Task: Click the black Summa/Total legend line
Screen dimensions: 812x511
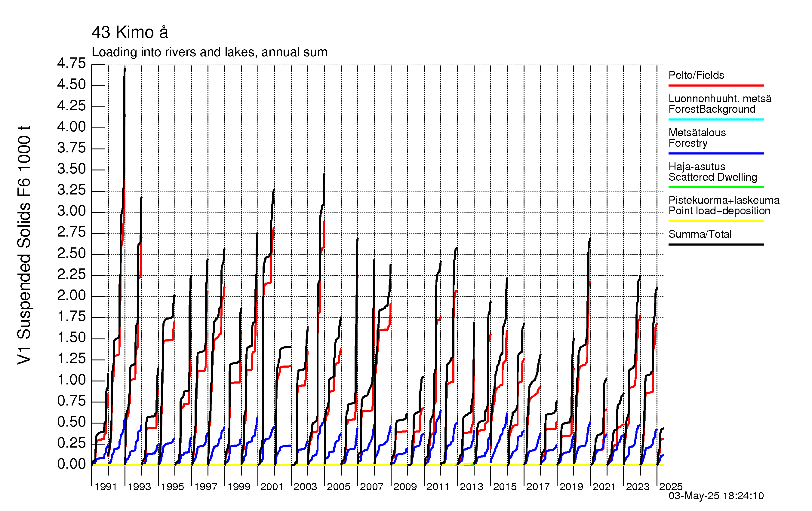Action: [716, 244]
